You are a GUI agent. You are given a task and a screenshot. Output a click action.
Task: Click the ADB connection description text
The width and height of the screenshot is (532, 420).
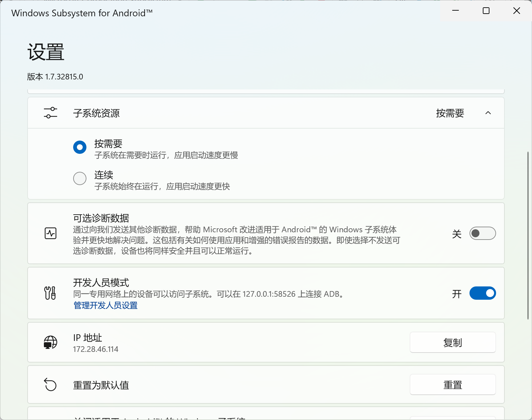(210, 294)
